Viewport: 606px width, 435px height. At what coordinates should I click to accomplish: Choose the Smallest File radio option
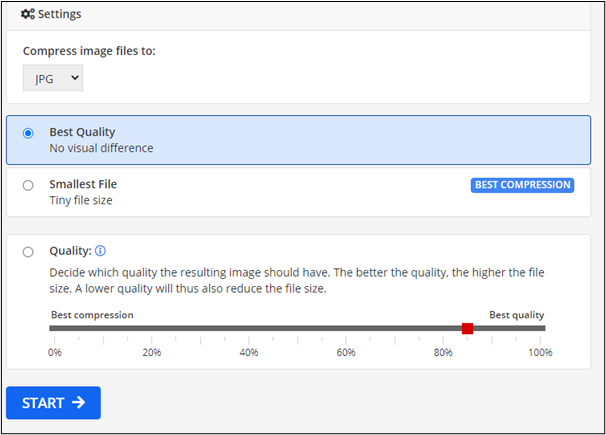point(28,185)
